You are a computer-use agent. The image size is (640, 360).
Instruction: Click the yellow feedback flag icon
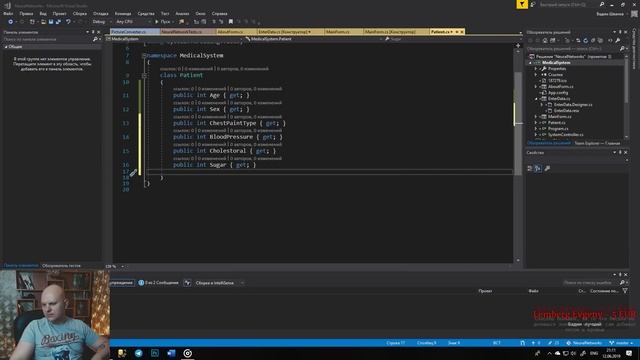[522, 4]
